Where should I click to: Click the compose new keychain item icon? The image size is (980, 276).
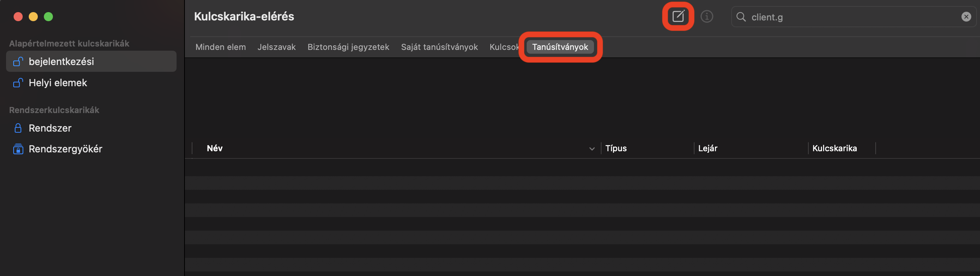coord(678,16)
